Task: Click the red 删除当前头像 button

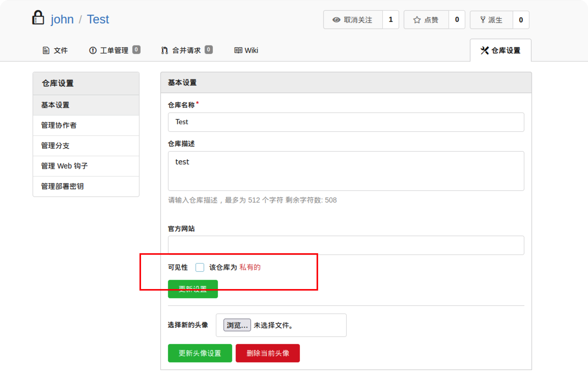Action: click(268, 353)
